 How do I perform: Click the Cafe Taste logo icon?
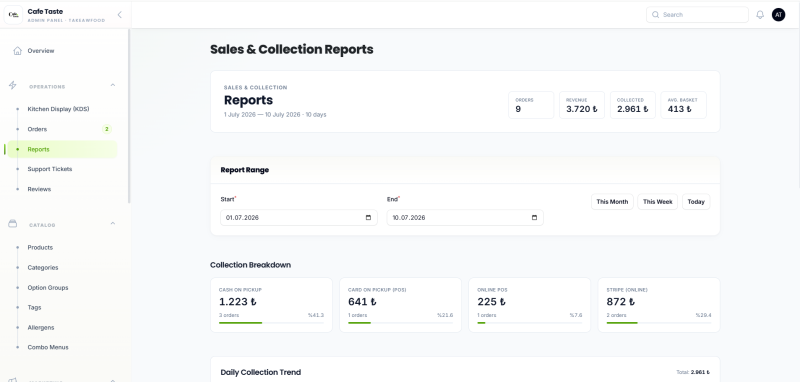point(13,15)
